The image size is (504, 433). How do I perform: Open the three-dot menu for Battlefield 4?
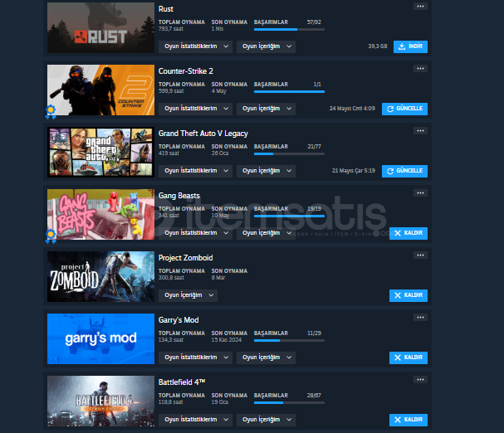tap(420, 380)
